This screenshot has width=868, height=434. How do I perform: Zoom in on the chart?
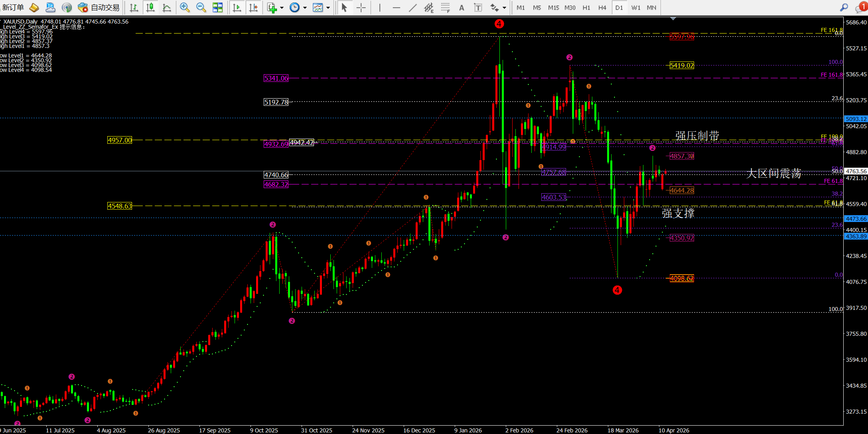click(185, 8)
